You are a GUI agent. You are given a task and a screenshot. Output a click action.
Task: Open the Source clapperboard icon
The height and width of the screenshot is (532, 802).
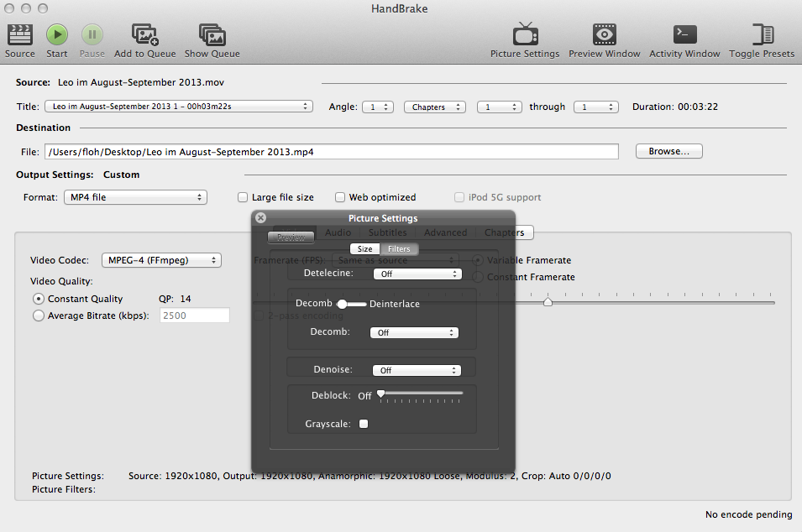(20, 34)
